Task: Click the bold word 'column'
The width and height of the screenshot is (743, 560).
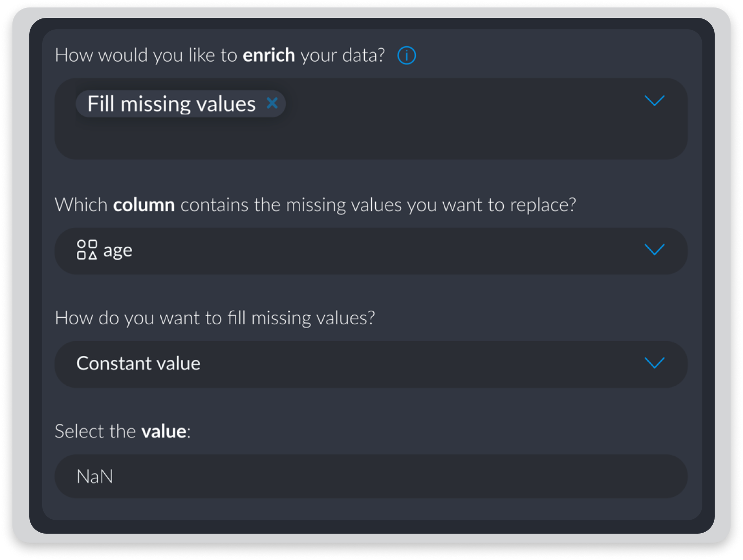Action: point(144,205)
